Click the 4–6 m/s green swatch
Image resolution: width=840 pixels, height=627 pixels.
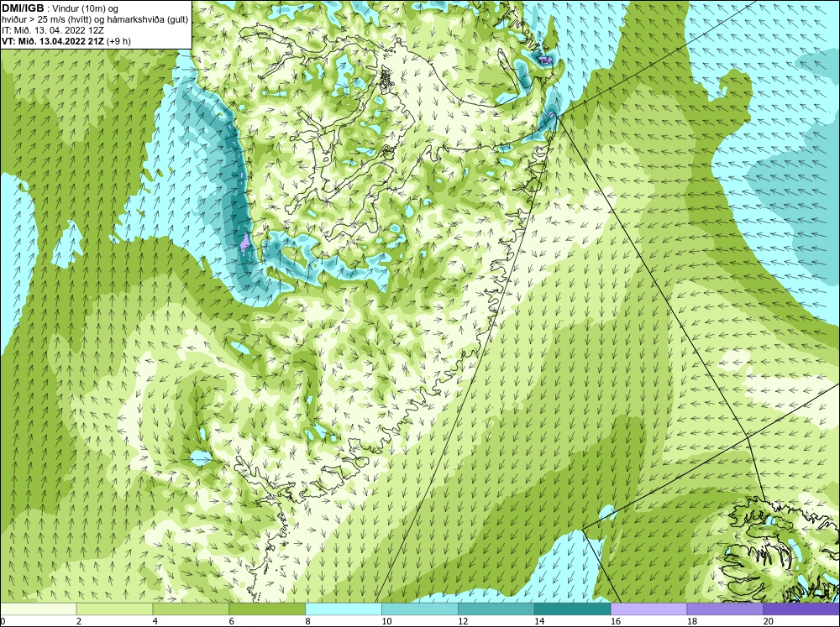(x=191, y=609)
